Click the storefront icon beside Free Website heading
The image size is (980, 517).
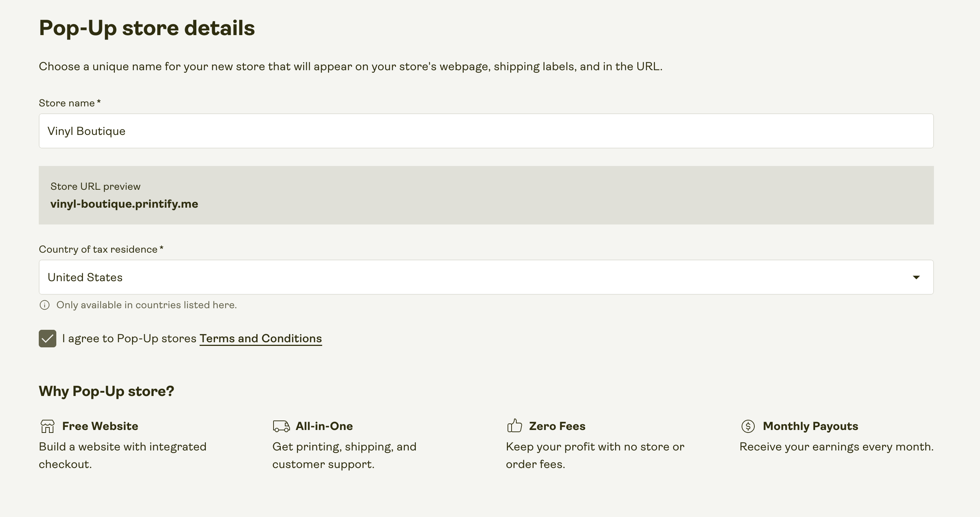(x=47, y=426)
